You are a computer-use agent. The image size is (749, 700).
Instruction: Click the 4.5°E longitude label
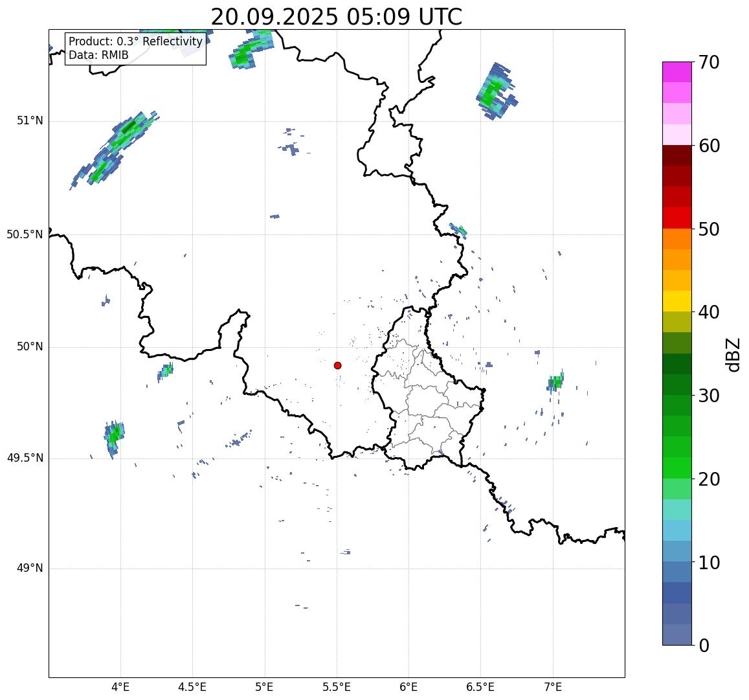click(192, 687)
